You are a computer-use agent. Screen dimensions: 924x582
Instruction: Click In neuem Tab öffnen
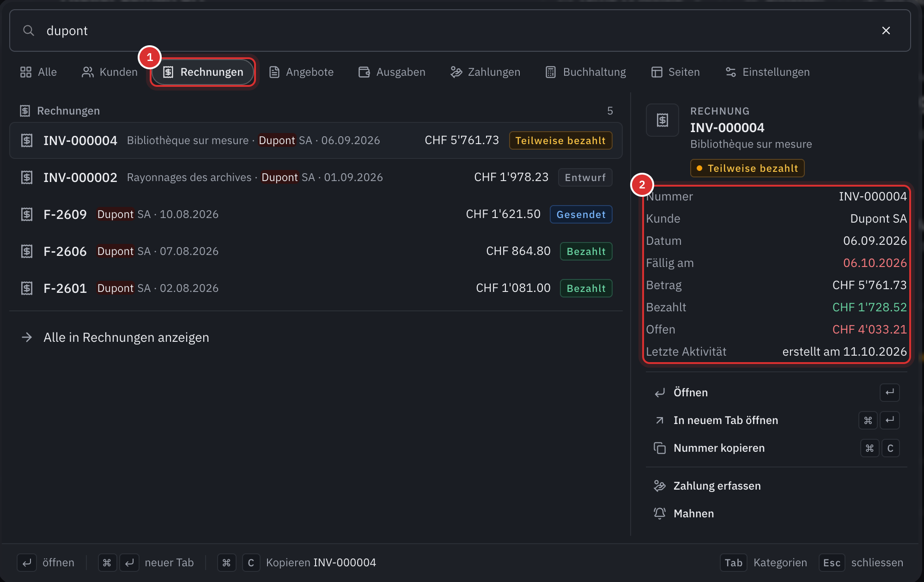tap(776, 420)
